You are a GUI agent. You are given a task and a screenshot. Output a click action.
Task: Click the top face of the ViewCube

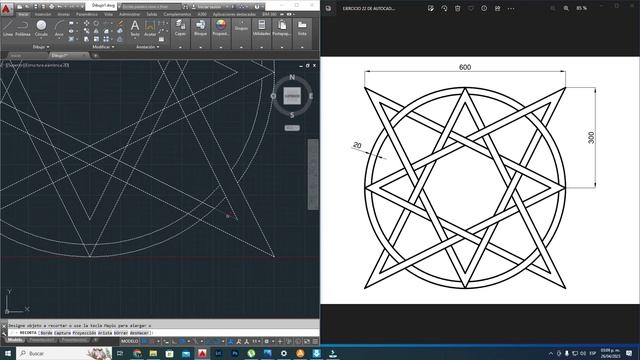pos(292,96)
